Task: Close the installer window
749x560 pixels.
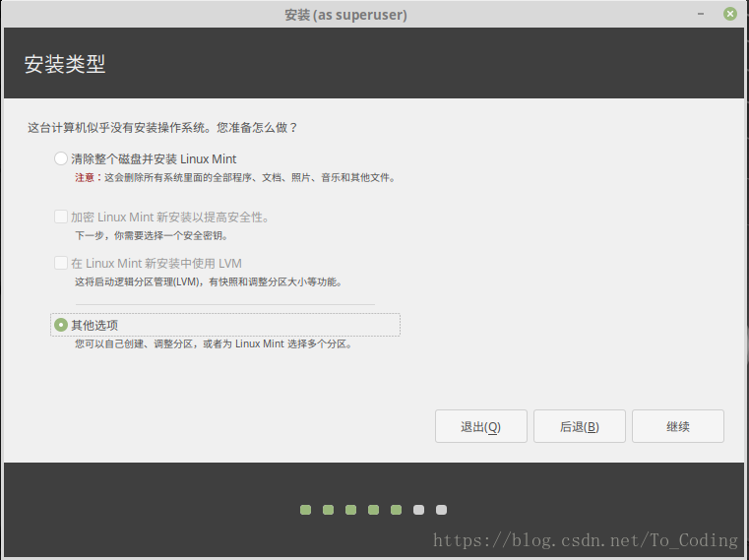Action: pyautogui.click(x=730, y=14)
